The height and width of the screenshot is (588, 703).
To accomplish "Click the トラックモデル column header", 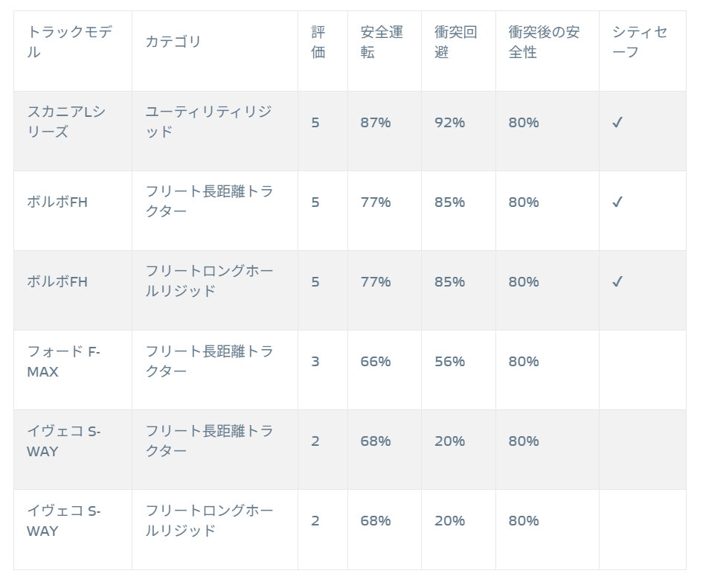I will click(70, 42).
